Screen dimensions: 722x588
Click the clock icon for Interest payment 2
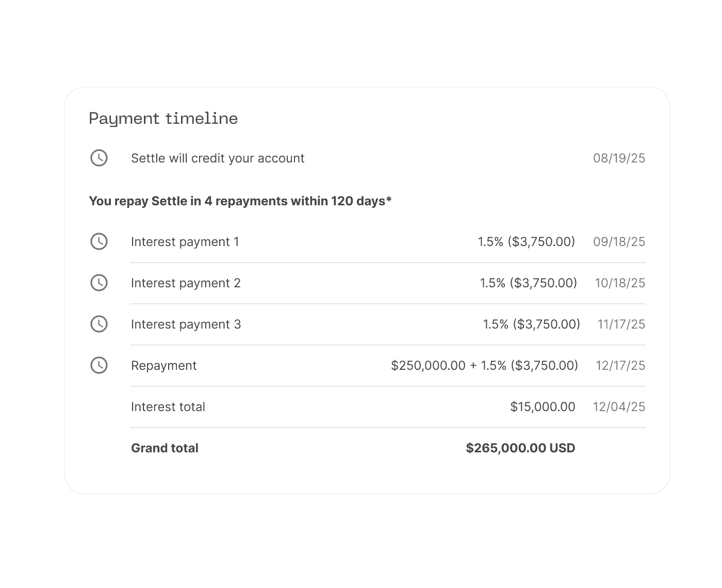[x=99, y=283]
